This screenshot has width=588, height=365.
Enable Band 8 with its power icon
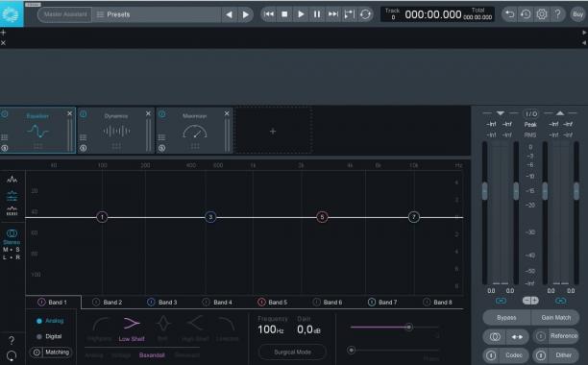click(x=427, y=302)
